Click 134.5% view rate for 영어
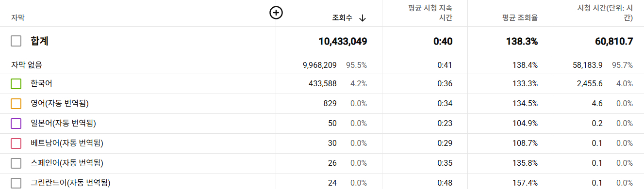The height and width of the screenshot is (189, 644). pos(525,104)
